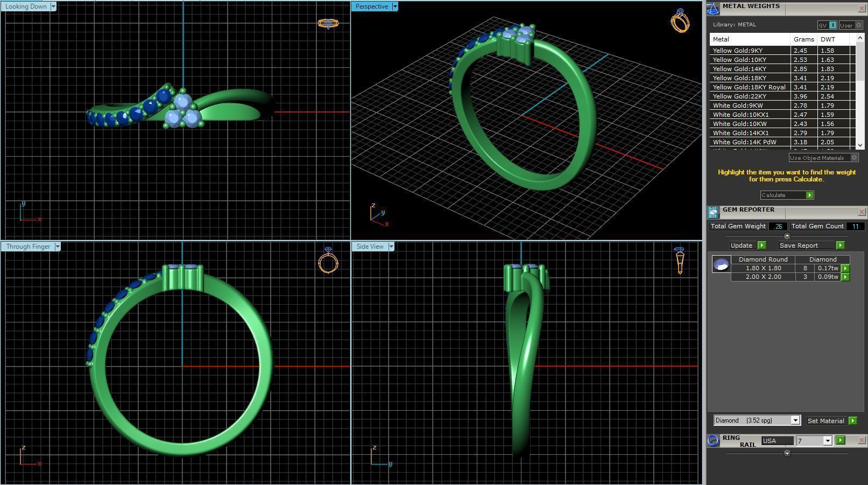Click the Metal Weights flask icon

click(x=713, y=9)
